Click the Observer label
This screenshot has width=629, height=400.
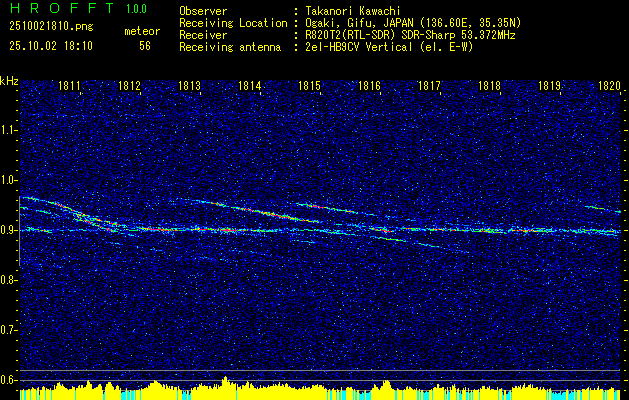click(x=203, y=11)
